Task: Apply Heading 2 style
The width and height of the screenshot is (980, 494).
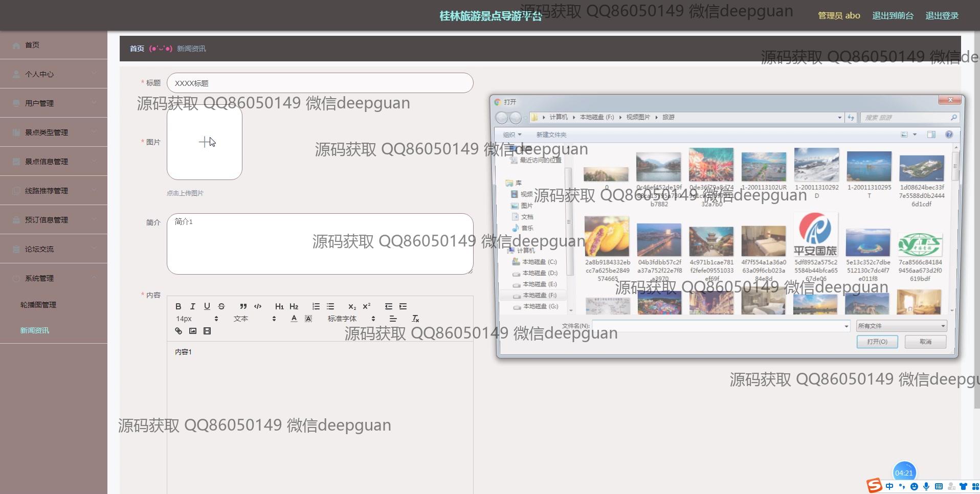Action: tap(294, 306)
